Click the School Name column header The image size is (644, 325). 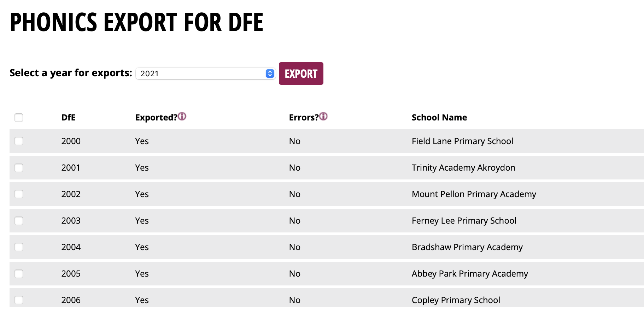click(439, 118)
